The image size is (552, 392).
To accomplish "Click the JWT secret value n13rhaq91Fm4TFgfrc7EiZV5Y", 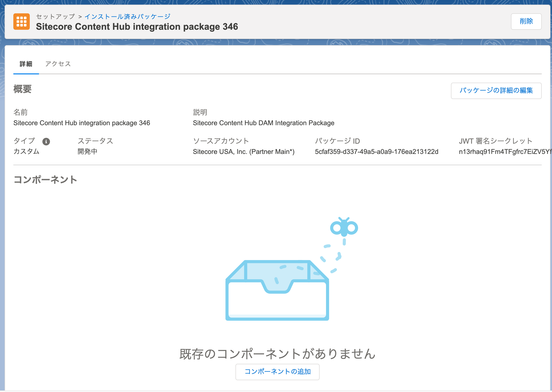I will pos(505,152).
